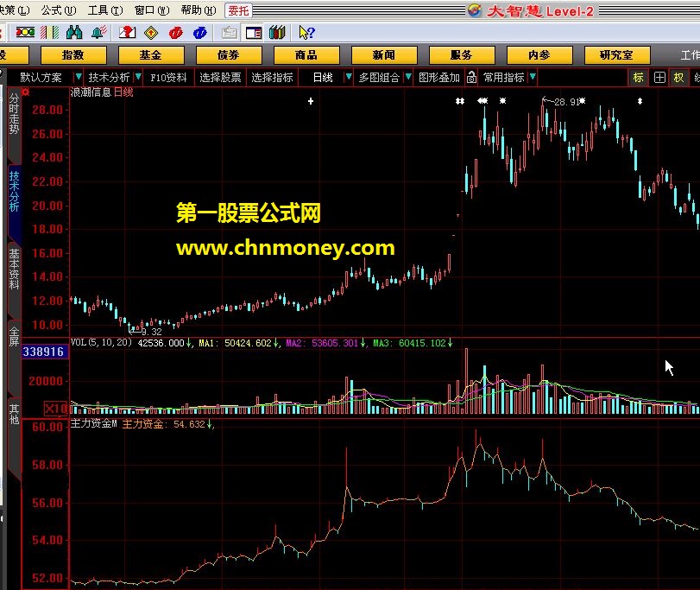Toggle the window panel layout icon
Image resolution: width=700 pixels, height=590 pixels.
pos(254,33)
